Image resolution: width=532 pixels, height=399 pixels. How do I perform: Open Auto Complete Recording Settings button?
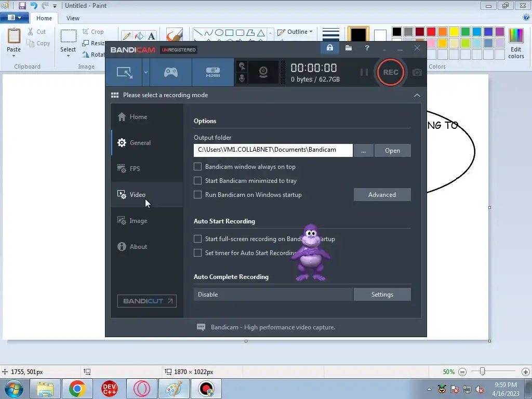(382, 295)
